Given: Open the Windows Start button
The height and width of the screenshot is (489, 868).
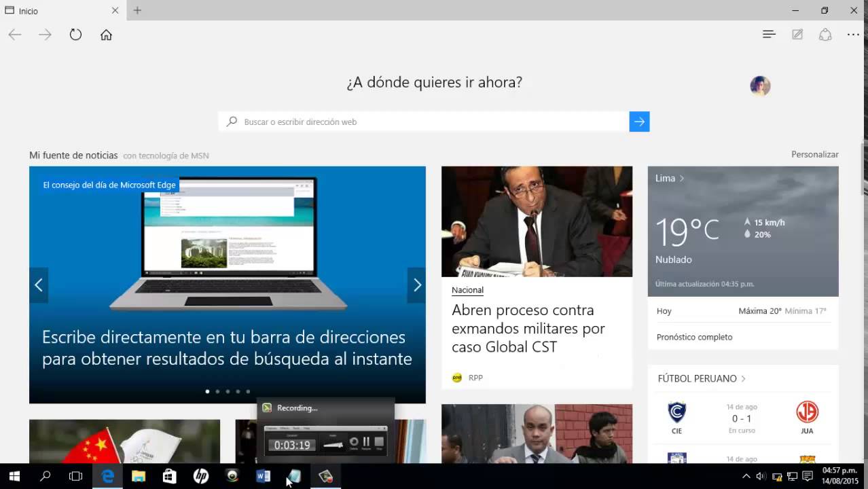Looking at the screenshot, I should [14, 476].
